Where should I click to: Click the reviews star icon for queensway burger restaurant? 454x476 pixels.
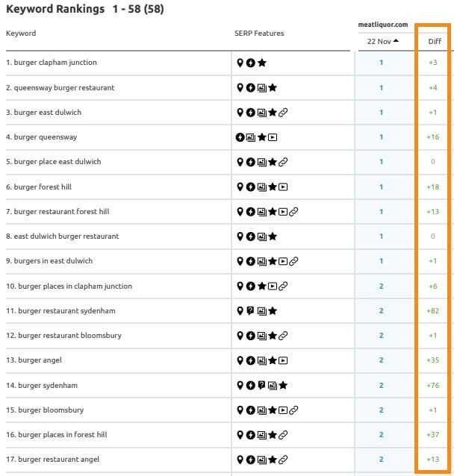click(273, 88)
